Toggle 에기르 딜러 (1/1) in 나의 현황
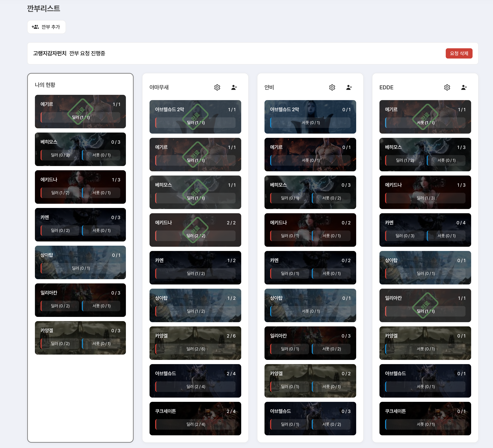The height and width of the screenshot is (448, 493). [x=80, y=117]
